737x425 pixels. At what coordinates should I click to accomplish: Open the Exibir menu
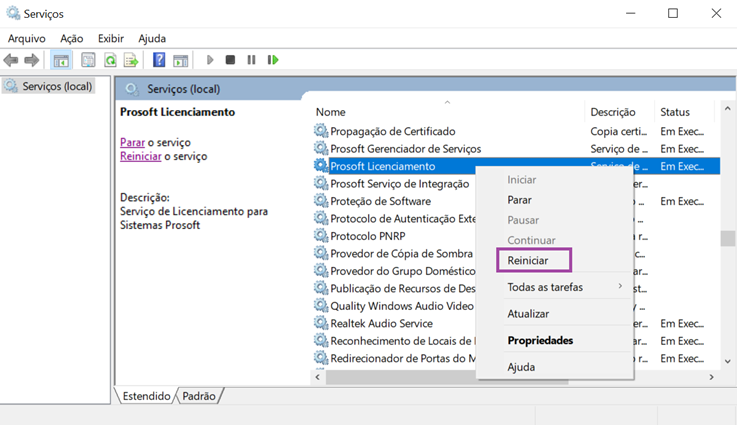coord(111,39)
